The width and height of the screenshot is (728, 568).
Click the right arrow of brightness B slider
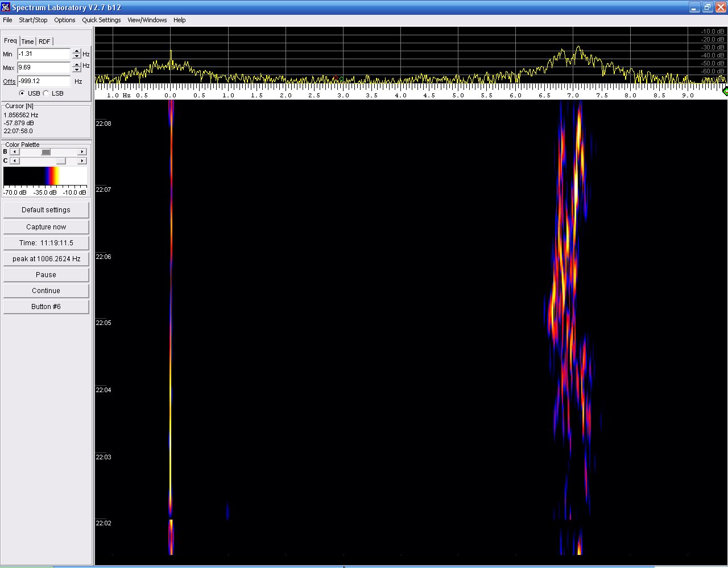pos(82,152)
